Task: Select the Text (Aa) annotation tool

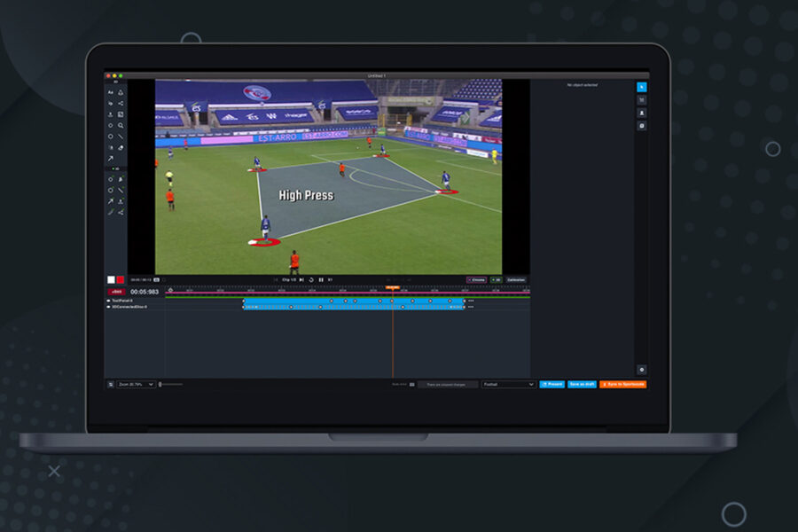Action: click(x=111, y=92)
